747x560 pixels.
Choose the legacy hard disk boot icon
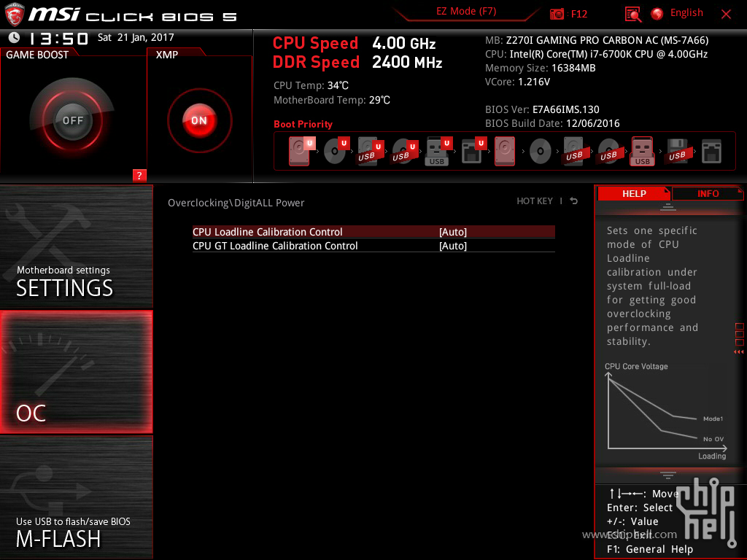(x=505, y=151)
